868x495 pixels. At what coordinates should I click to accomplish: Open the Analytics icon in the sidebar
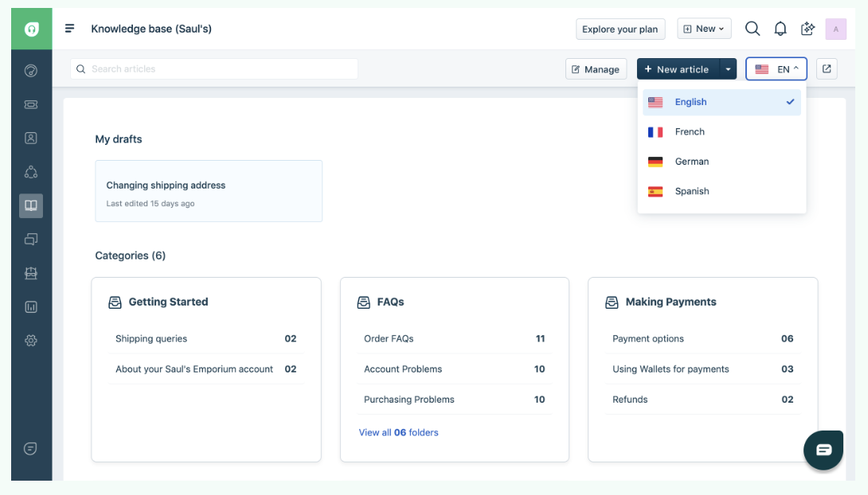point(30,306)
